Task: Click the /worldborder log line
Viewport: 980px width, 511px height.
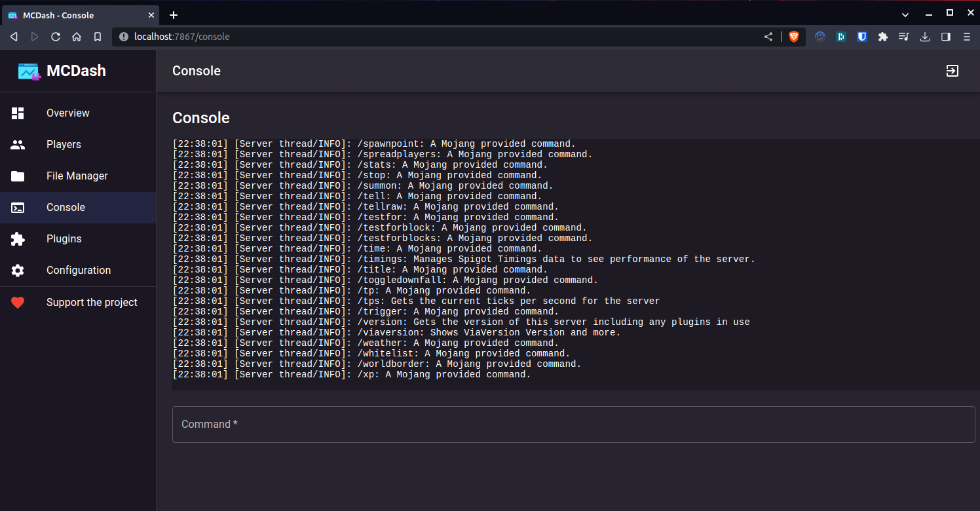Action: click(377, 364)
